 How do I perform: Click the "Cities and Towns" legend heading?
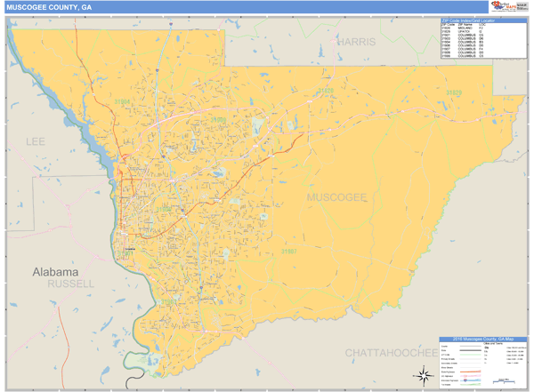[x=493, y=343]
